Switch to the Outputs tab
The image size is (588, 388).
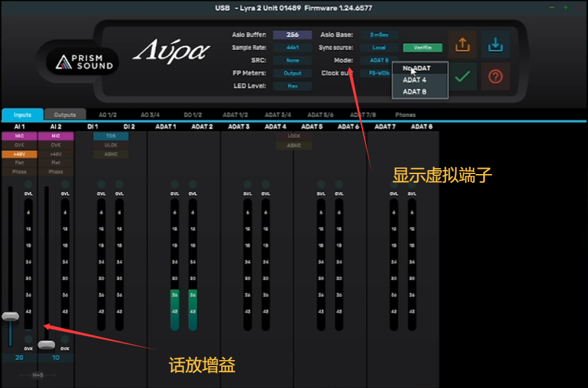pyautogui.click(x=65, y=114)
